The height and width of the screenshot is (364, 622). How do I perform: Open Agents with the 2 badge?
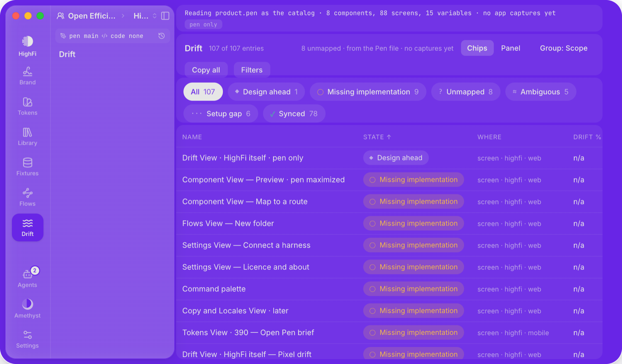(x=27, y=278)
